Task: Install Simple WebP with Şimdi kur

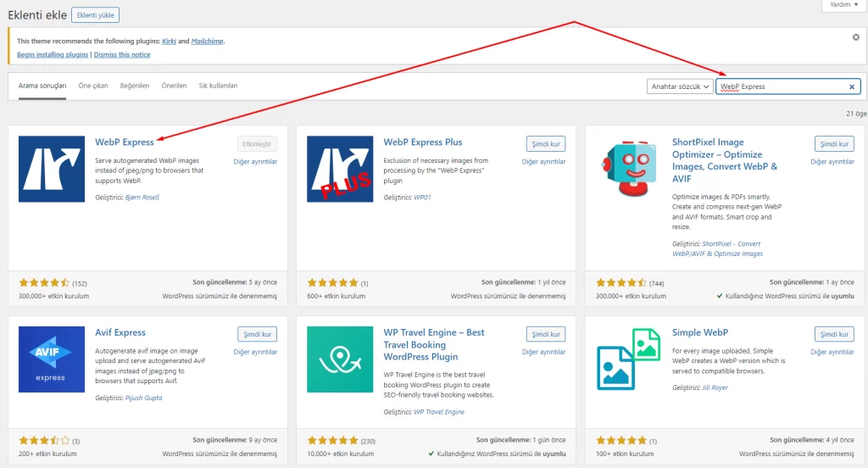Action: [834, 335]
